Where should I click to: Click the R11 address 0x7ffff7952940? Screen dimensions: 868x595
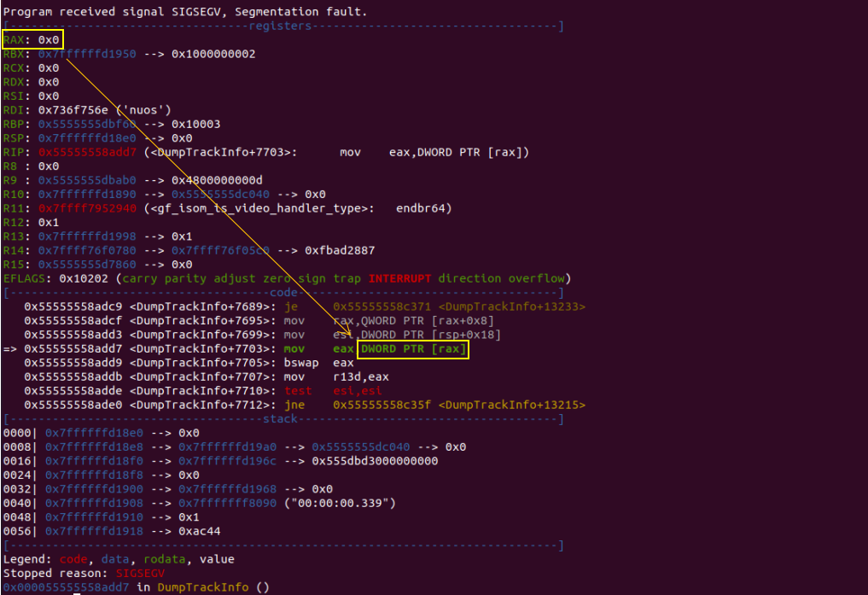click(x=87, y=208)
